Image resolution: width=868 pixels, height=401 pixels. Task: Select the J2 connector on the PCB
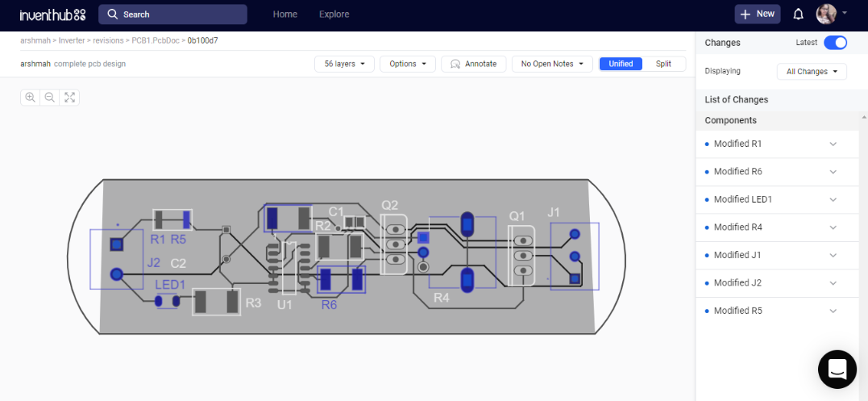117,259
